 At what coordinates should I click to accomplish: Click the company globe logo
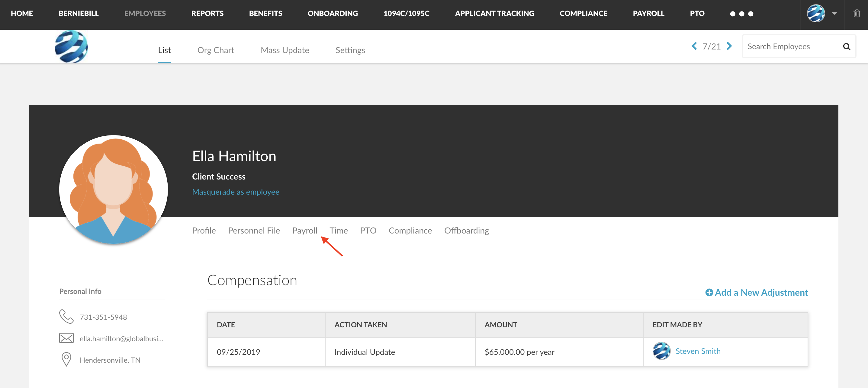click(72, 47)
